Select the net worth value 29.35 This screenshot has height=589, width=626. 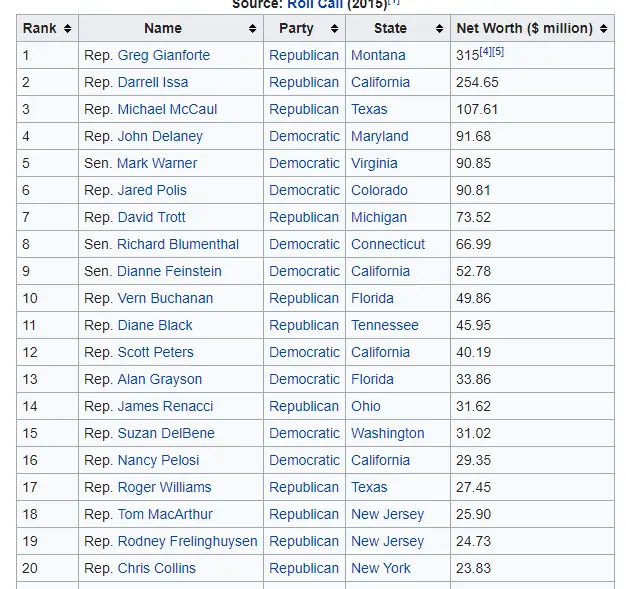pyautogui.click(x=473, y=460)
